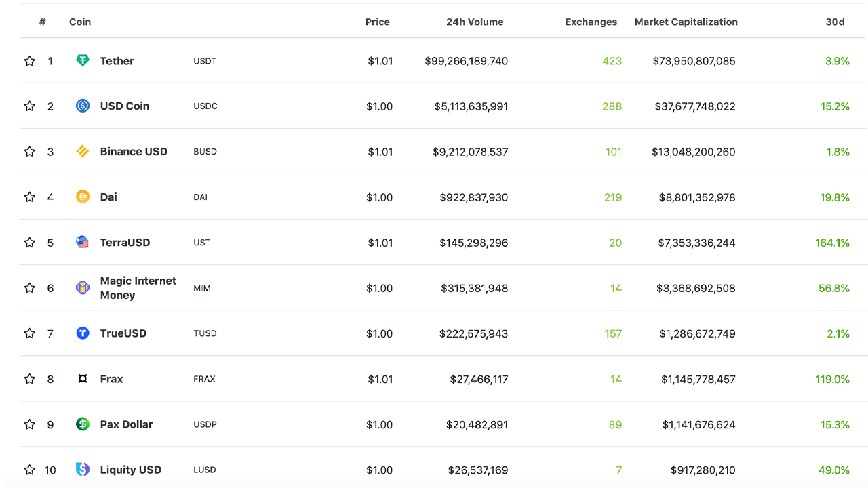Select TerraUSD's $145,298,296 volume
Screen dimensions: 868x488
coord(474,243)
